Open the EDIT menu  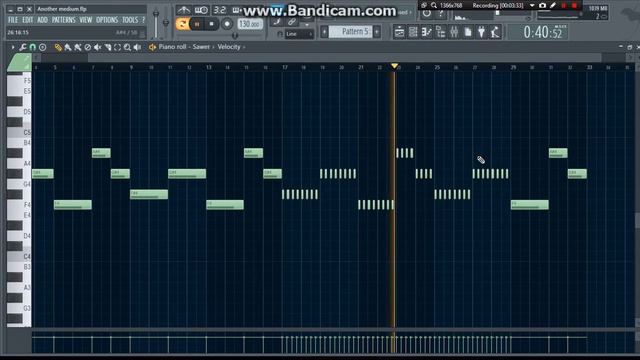(28, 20)
